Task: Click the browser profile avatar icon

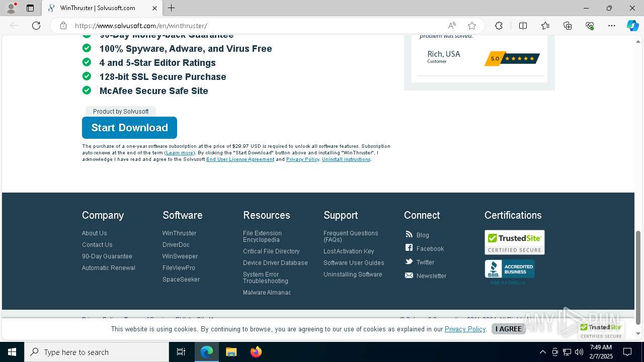Action: (11, 8)
